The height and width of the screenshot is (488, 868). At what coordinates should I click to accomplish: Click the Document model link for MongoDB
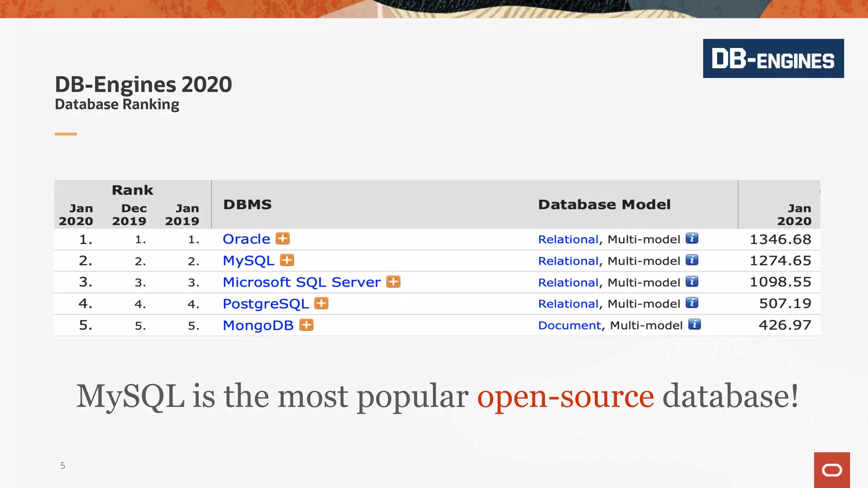pyautogui.click(x=570, y=325)
